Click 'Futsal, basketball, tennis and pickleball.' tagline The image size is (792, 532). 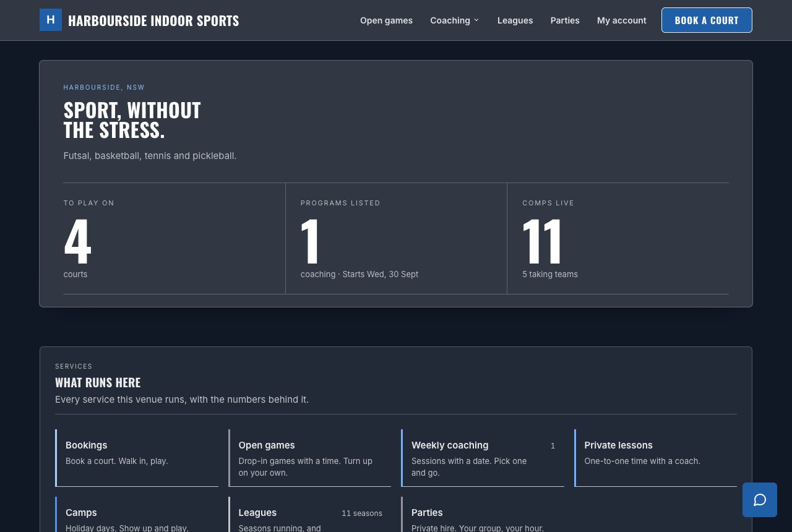[x=150, y=156]
